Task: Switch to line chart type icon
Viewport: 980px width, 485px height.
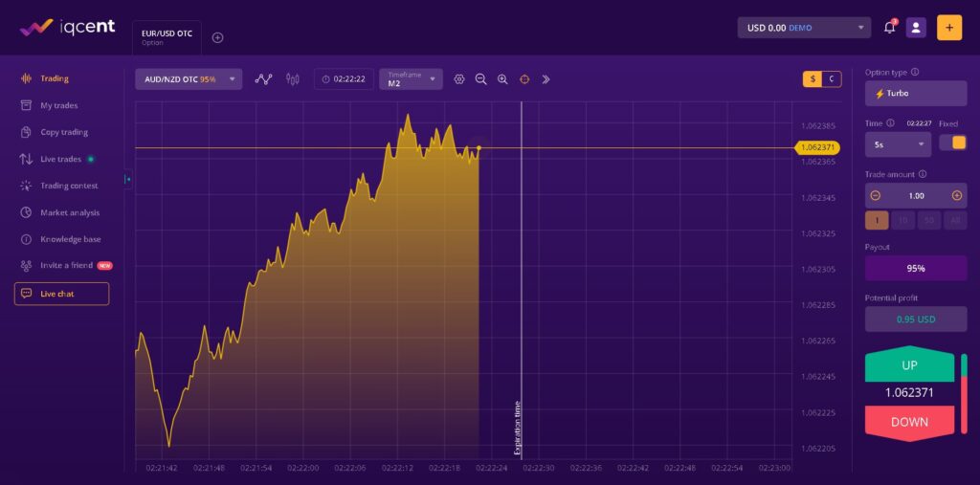Action: coord(265,79)
